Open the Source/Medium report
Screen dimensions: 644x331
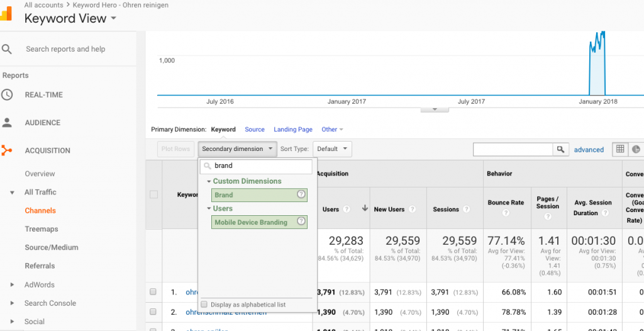pyautogui.click(x=52, y=247)
